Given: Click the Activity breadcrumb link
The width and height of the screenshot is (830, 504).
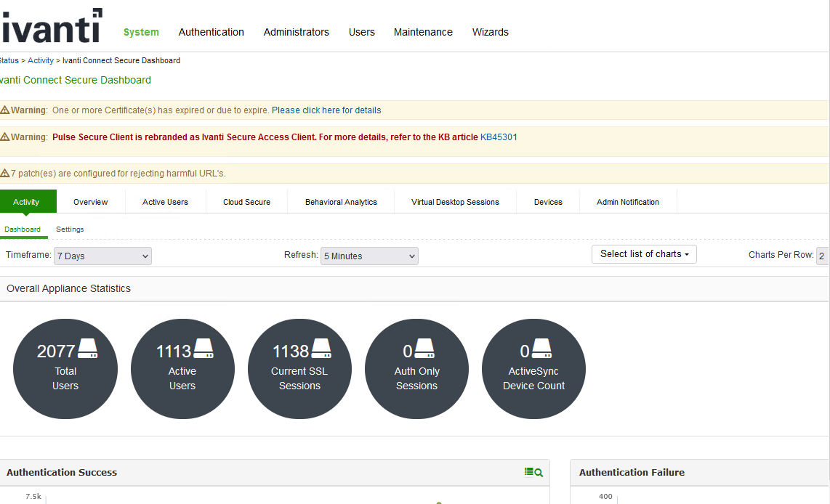Looking at the screenshot, I should pos(41,60).
